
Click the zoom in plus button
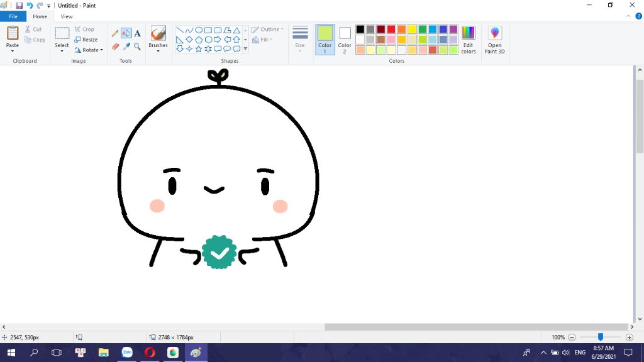(x=629, y=337)
